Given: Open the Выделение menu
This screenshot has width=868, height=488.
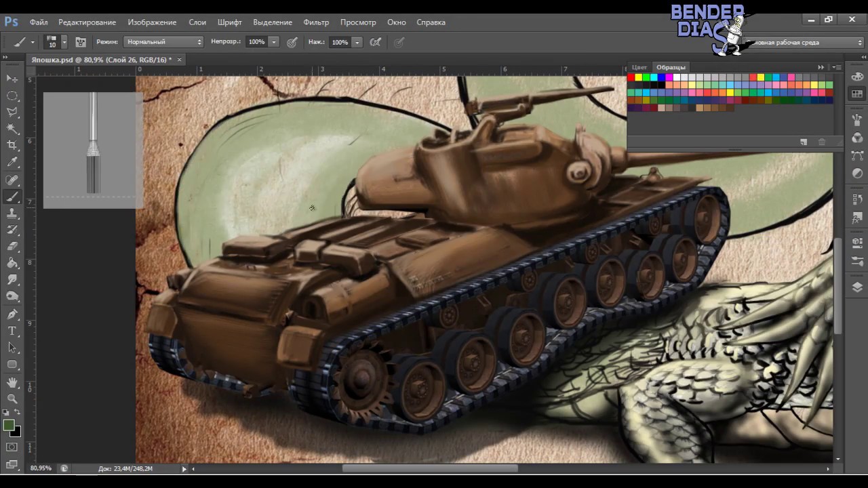Looking at the screenshot, I should click(x=273, y=22).
